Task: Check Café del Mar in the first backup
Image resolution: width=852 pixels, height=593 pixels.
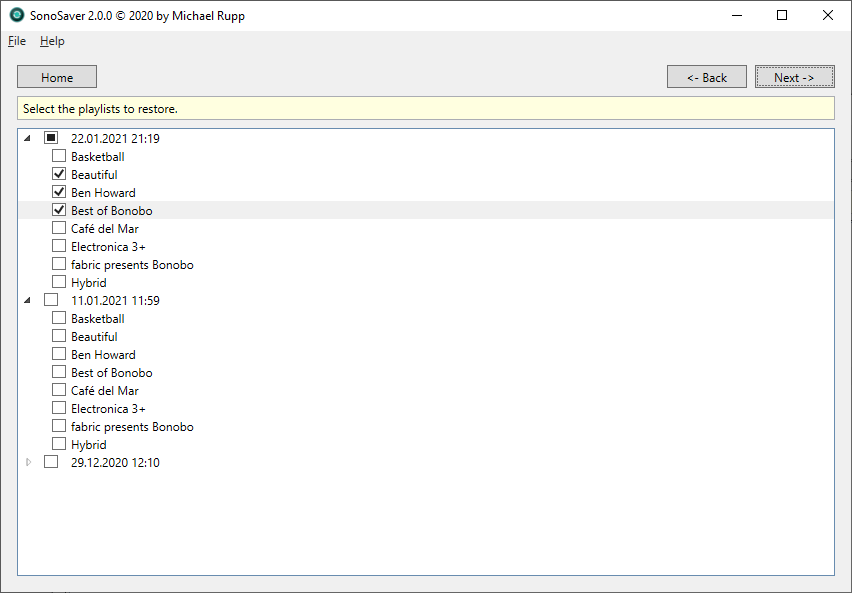Action: [58, 228]
